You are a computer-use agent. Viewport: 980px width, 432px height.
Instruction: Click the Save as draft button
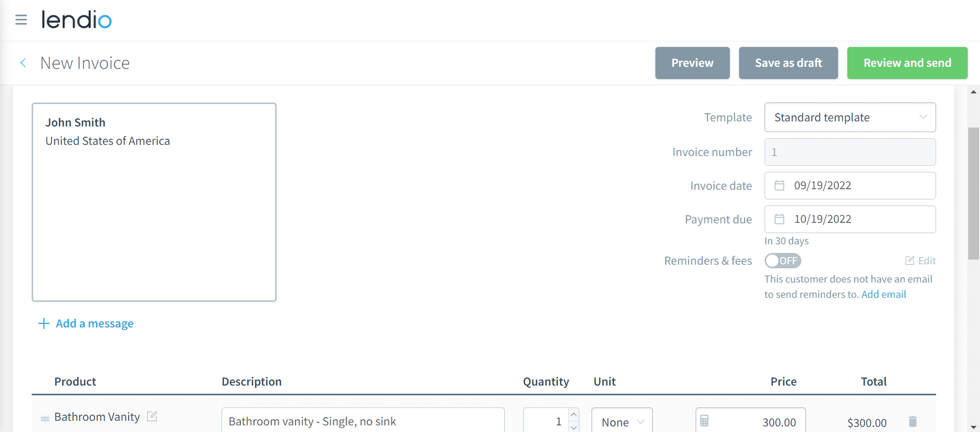(789, 63)
